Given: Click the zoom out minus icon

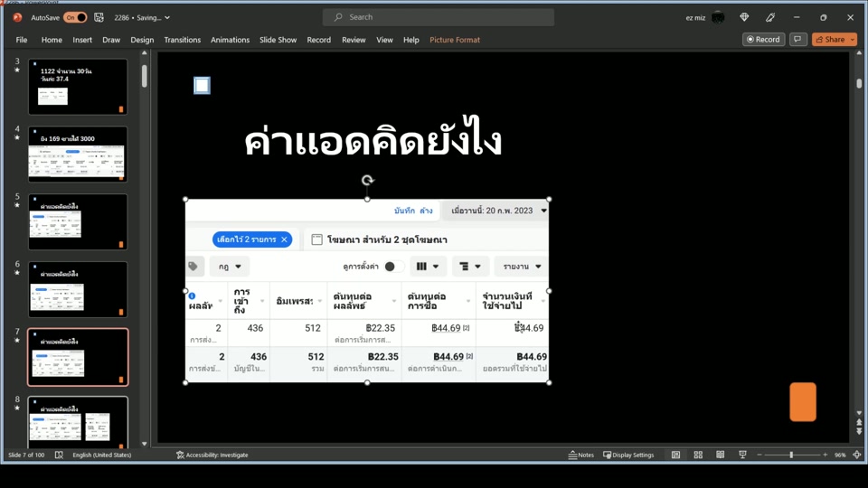Looking at the screenshot, I should click(x=759, y=455).
